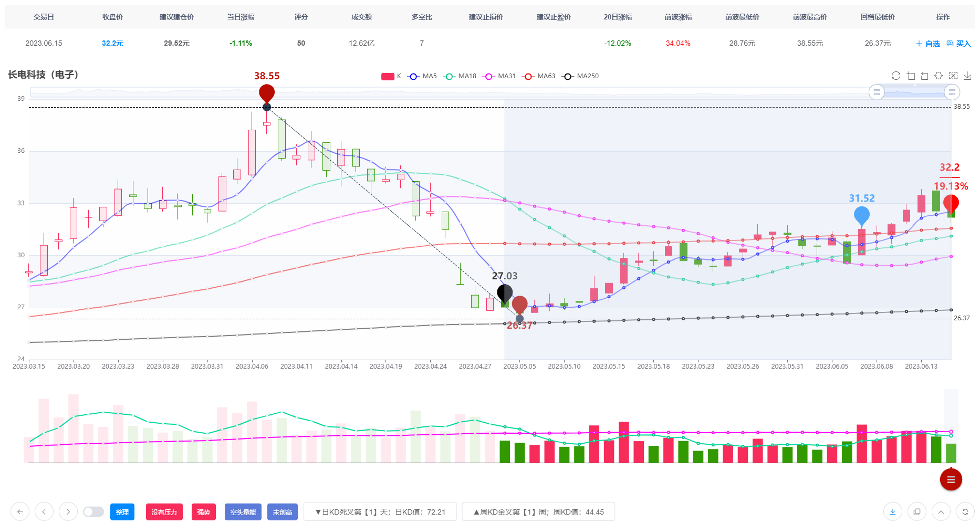
Task: Click the restore/refresh chart icon
Action: [896, 76]
